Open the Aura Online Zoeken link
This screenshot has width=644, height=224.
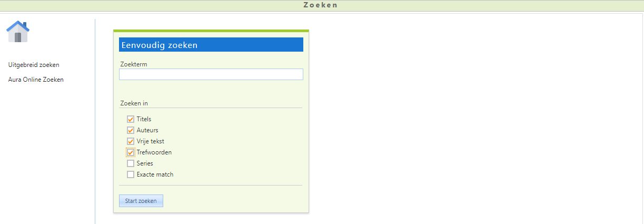click(36, 80)
